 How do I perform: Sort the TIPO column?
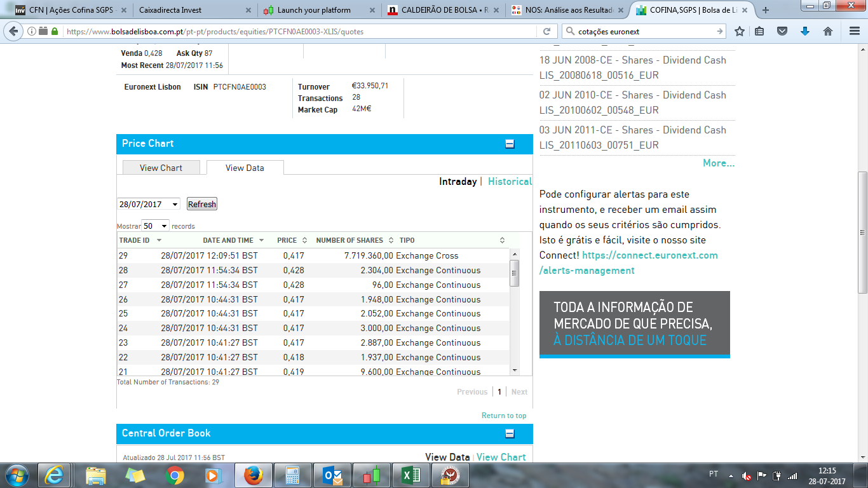(502, 240)
